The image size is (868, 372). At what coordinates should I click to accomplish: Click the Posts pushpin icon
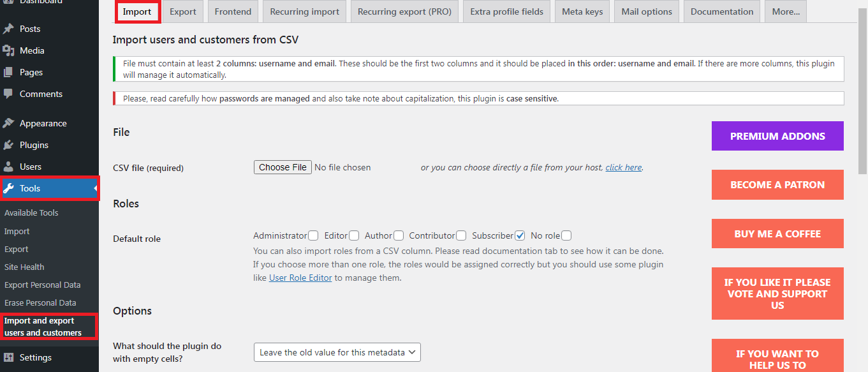coord(8,29)
